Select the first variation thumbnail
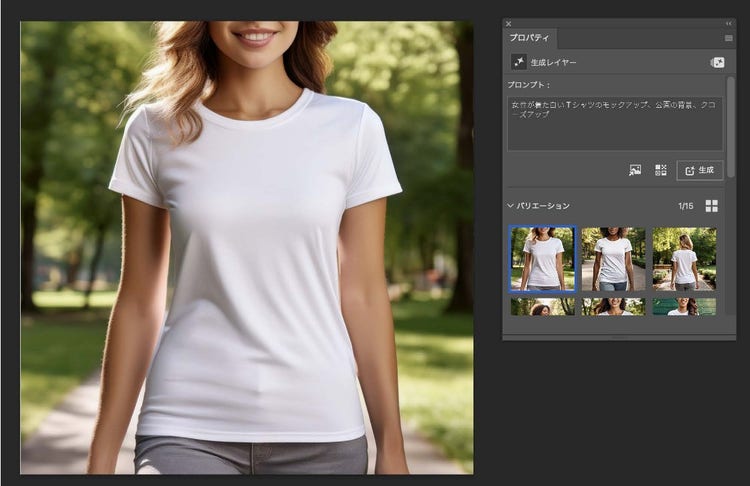 pyautogui.click(x=543, y=258)
